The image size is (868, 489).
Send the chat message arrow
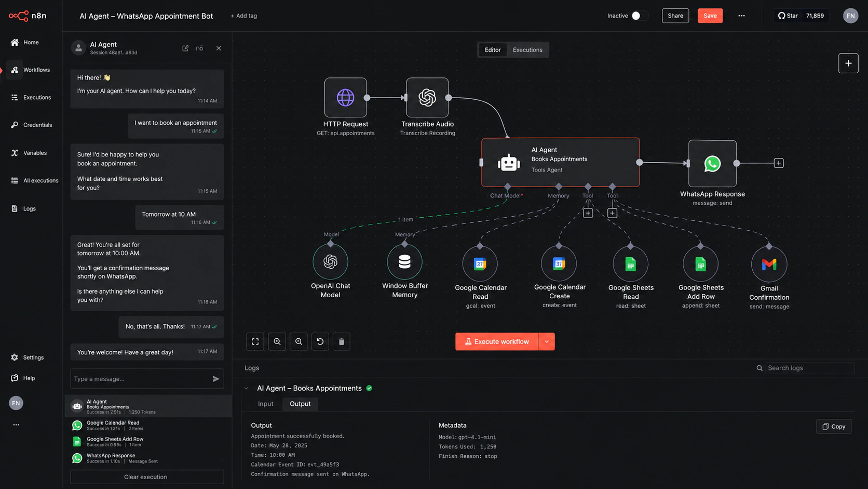tap(216, 379)
